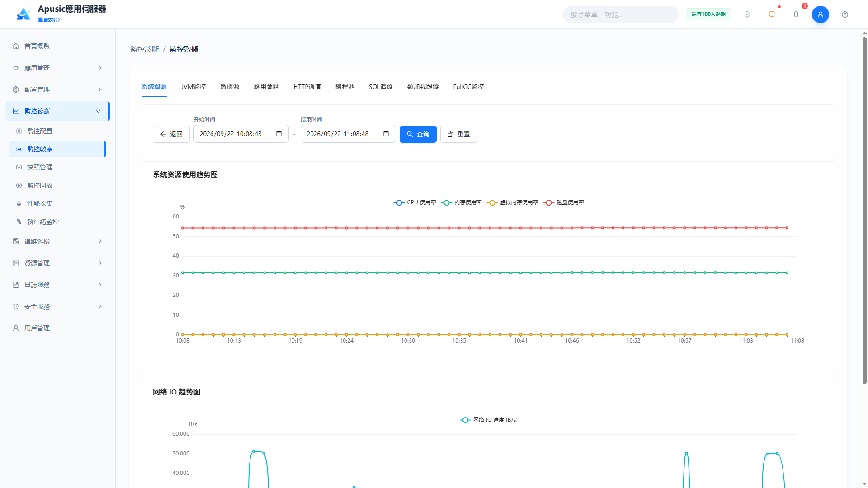Open calendar picker for end time

tap(386, 134)
